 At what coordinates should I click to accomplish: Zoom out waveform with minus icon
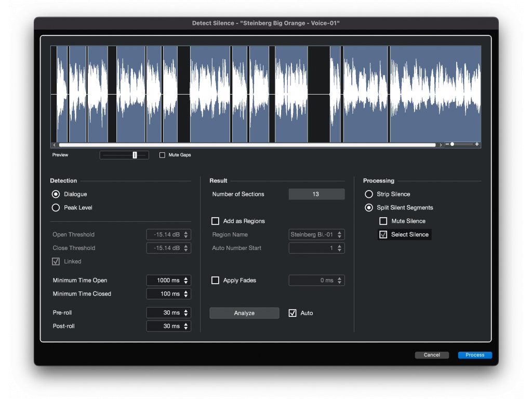pyautogui.click(x=447, y=144)
